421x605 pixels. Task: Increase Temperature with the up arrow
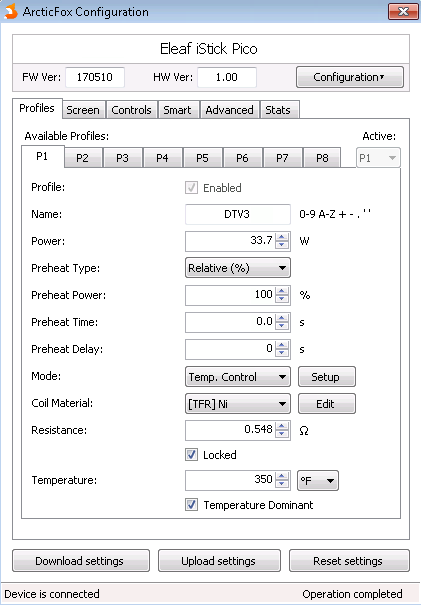282,476
